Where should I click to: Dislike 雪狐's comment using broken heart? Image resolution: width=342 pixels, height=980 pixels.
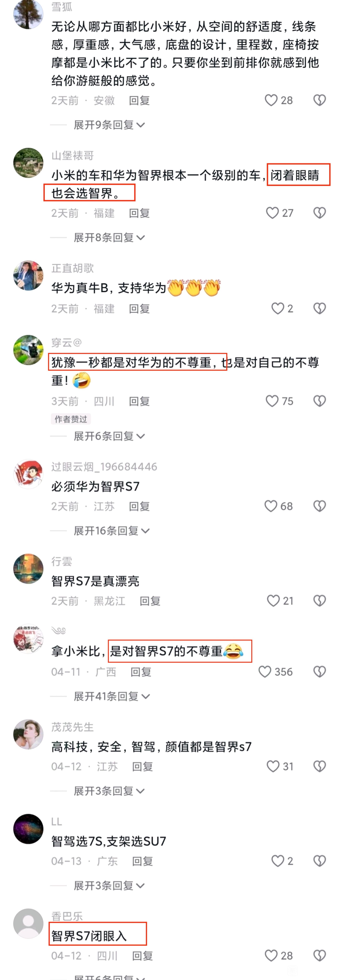[x=320, y=100]
